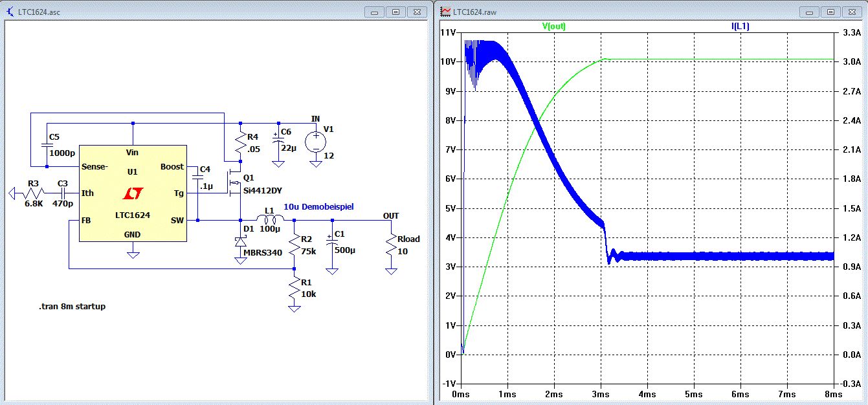This screenshot has height=405, width=868.
Task: Minimize the LTC1624.raw waveform window
Action: 809,12
